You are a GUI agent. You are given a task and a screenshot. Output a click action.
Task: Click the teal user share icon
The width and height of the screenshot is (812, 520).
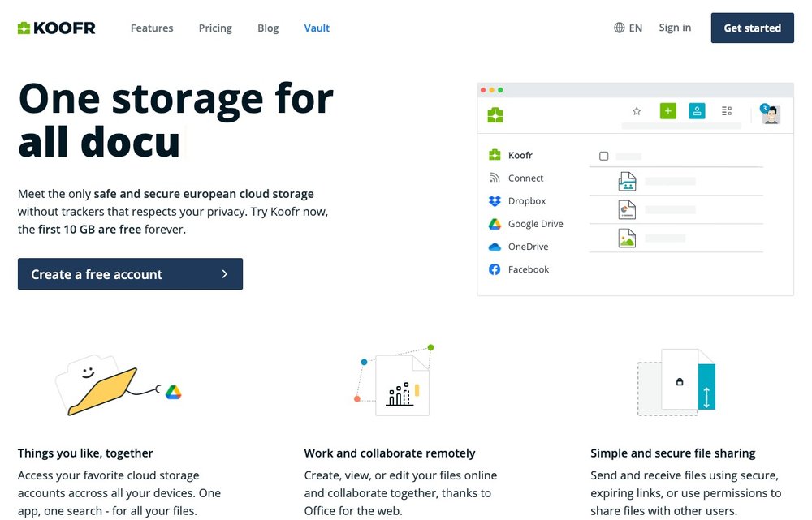tap(697, 110)
